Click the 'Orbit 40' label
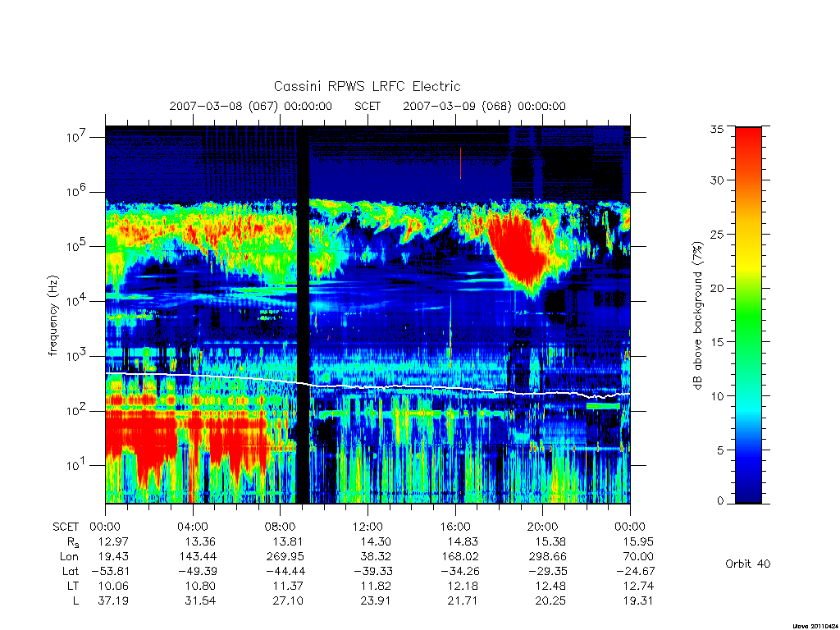The image size is (840, 630). tap(748, 564)
